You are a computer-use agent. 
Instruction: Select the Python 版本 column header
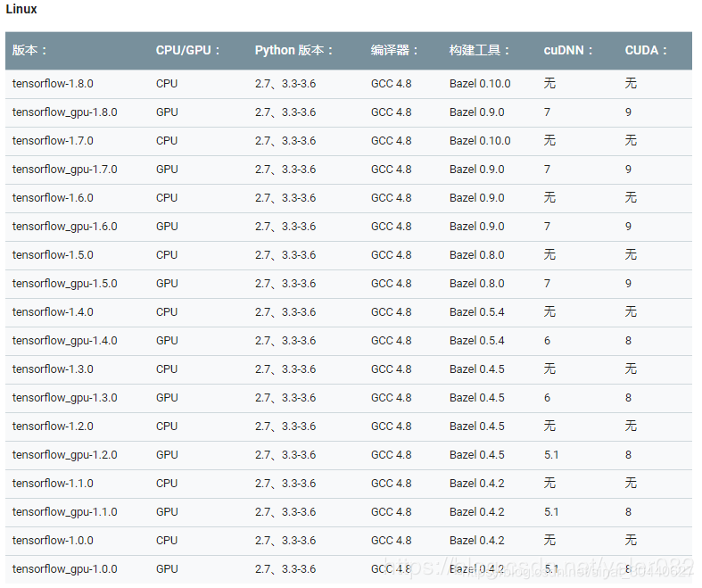pos(293,50)
